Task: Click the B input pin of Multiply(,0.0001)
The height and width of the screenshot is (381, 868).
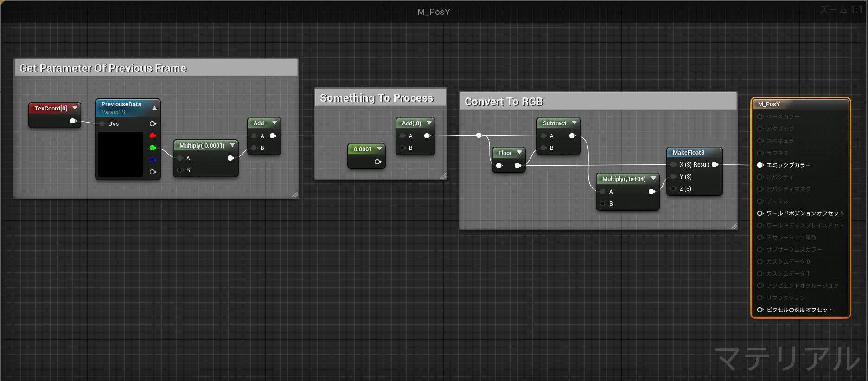Action: [x=180, y=170]
